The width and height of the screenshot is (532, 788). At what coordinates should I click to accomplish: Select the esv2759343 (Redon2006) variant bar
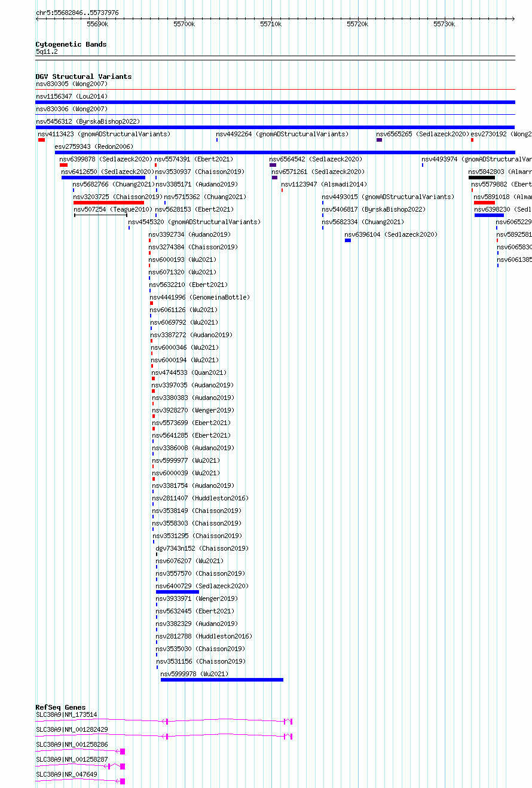285,152
